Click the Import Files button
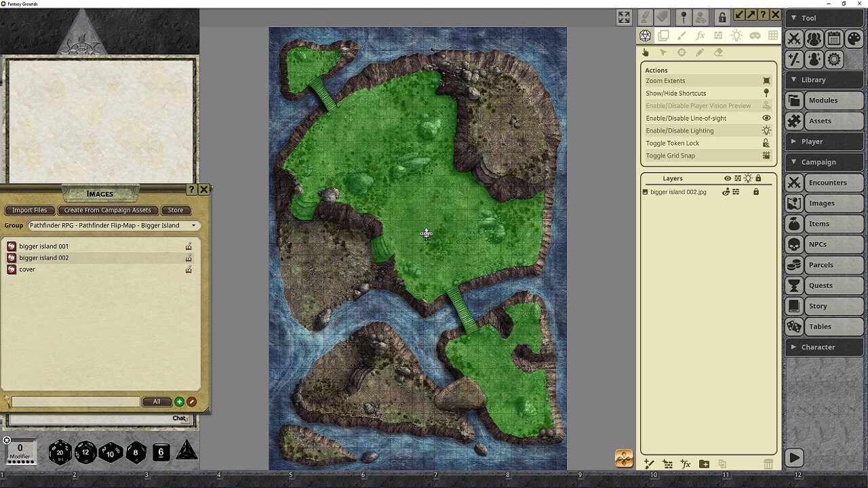Viewport: 868px width, 488px height. [x=29, y=210]
